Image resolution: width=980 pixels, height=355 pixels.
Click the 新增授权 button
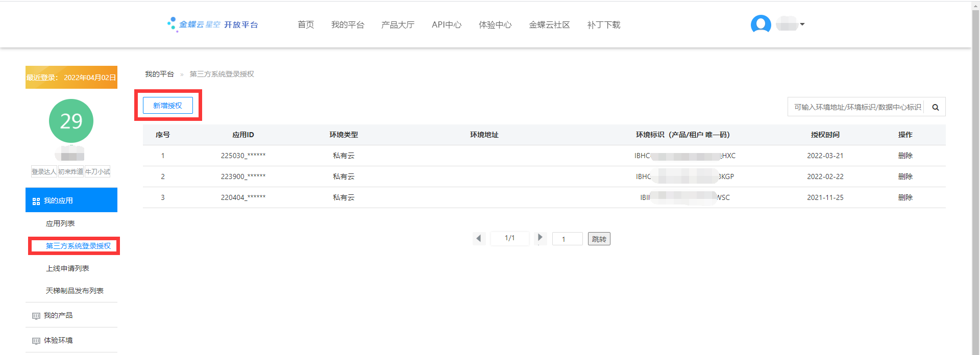[167, 106]
